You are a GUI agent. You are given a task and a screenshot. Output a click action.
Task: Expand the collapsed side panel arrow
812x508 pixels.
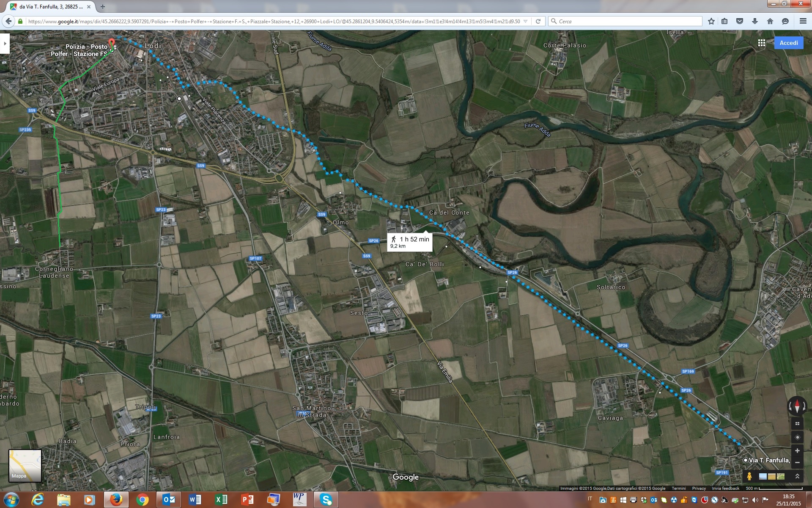5,44
